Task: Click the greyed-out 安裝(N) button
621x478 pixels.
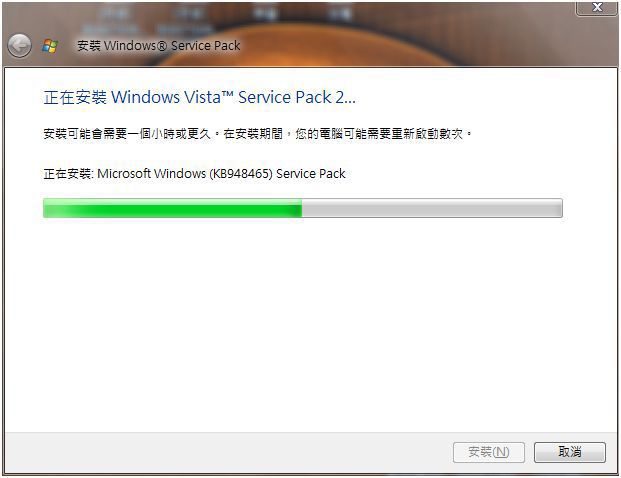Action: [489, 452]
